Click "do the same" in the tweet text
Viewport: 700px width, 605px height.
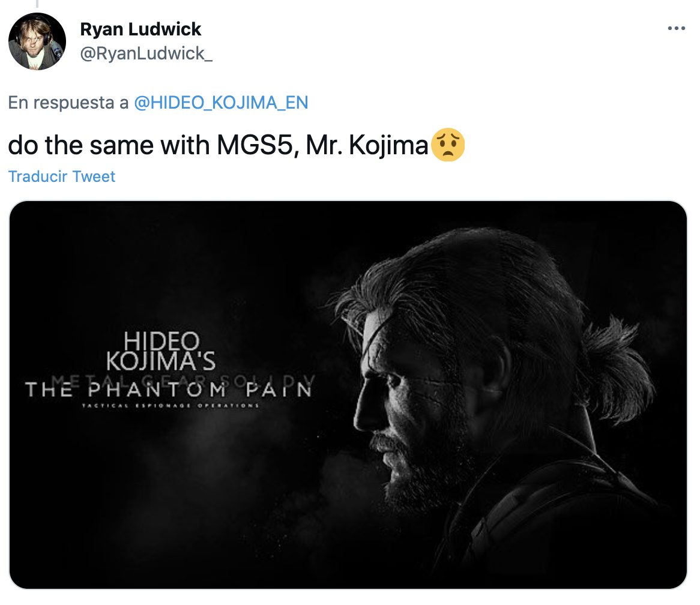(x=78, y=146)
